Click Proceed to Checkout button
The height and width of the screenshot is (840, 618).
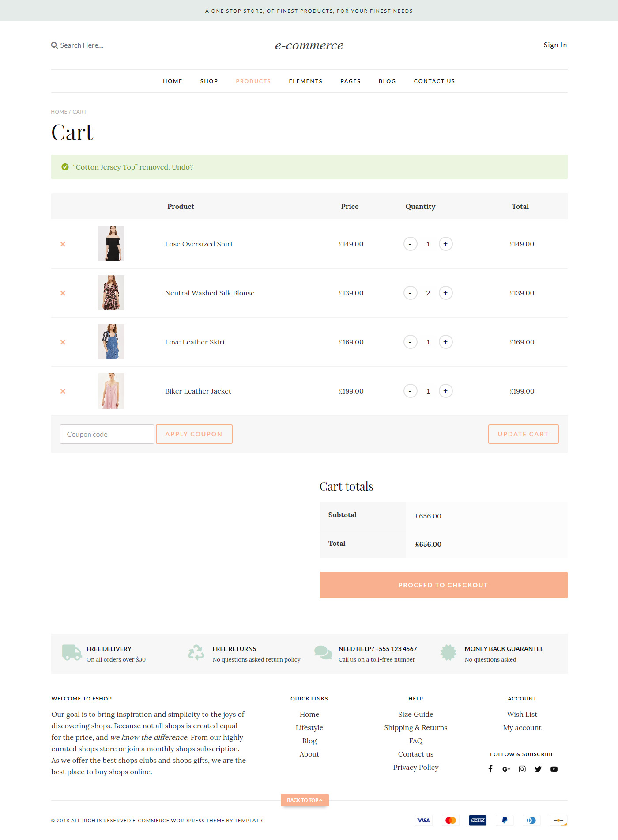444,585
